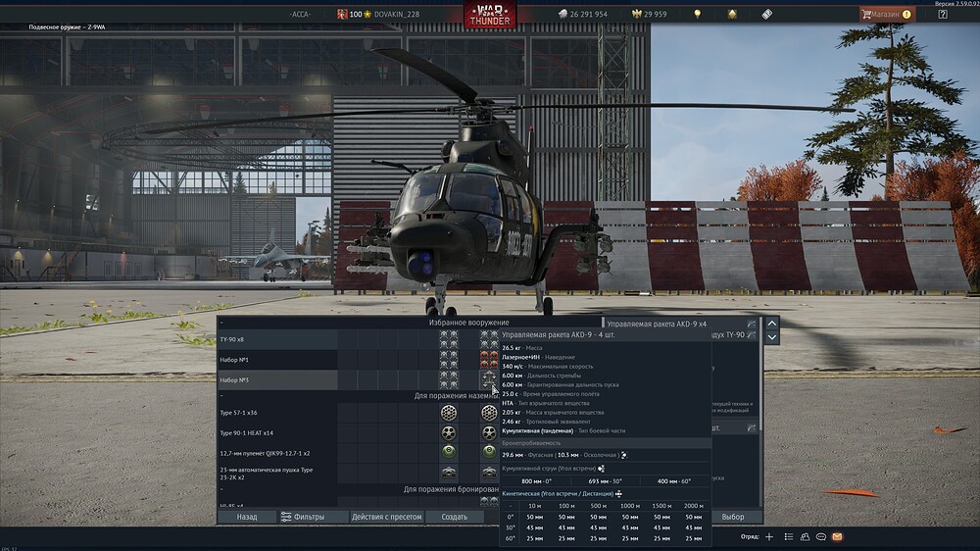
Task: Click the Создать button
Action: [x=455, y=517]
